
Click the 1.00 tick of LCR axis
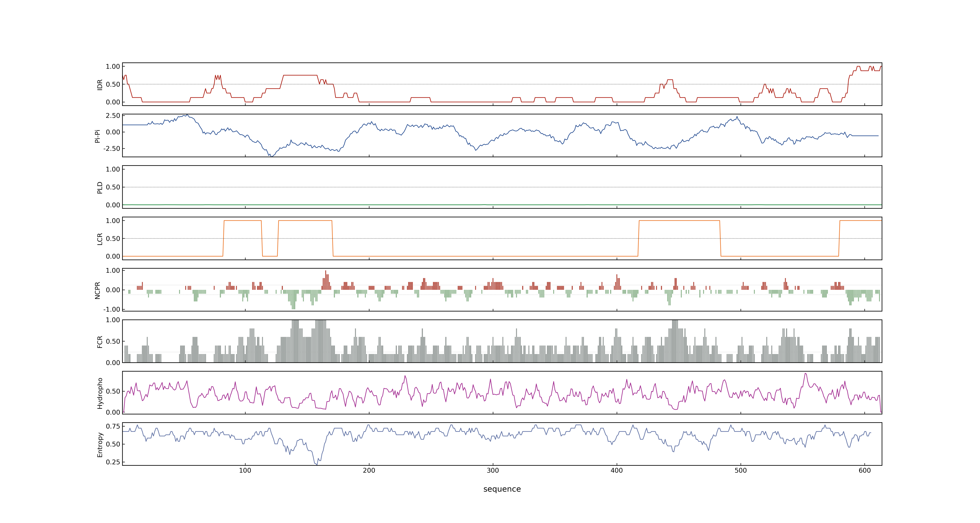click(x=113, y=221)
